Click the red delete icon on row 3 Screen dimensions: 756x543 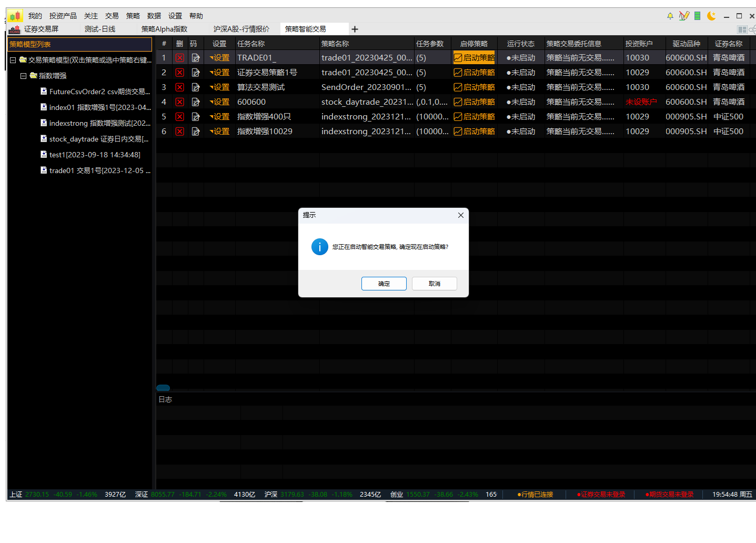(180, 87)
